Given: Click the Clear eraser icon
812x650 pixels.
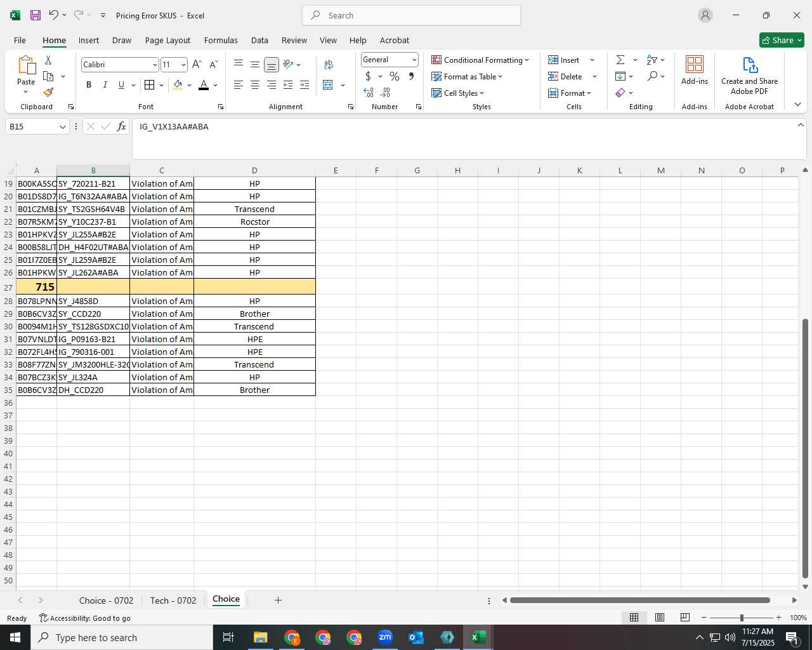Looking at the screenshot, I should [x=620, y=93].
